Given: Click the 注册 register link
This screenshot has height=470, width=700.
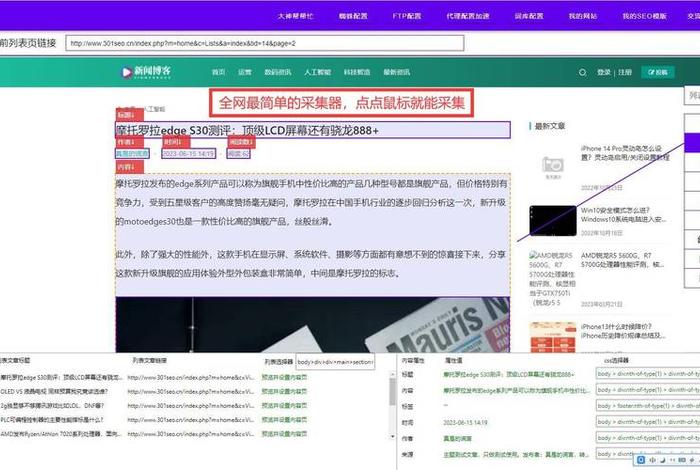Looking at the screenshot, I should (x=625, y=72).
